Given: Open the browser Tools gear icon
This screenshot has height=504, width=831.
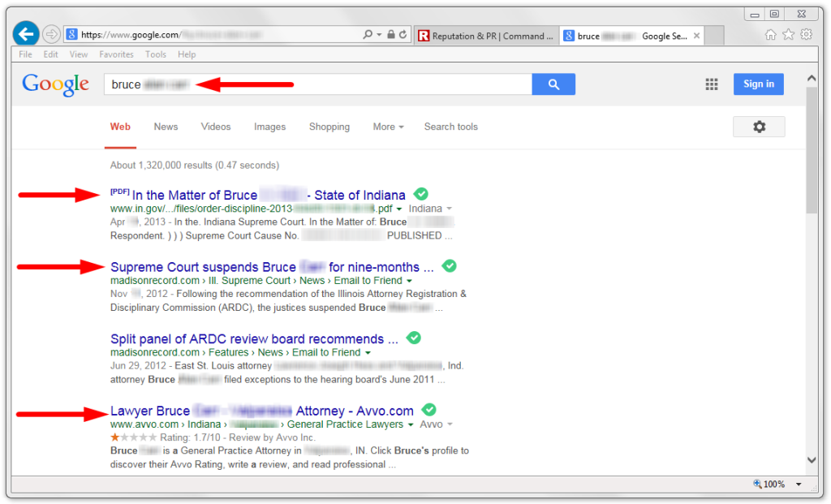Looking at the screenshot, I should (807, 35).
